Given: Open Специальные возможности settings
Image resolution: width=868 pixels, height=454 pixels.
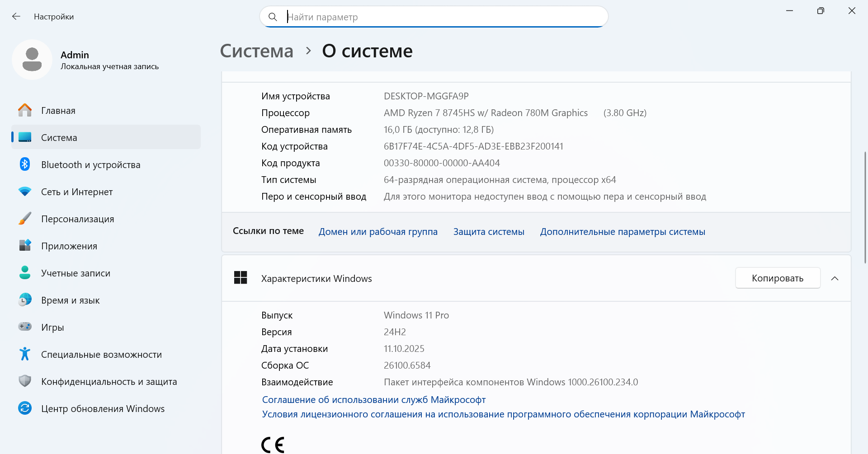Looking at the screenshot, I should (106, 354).
